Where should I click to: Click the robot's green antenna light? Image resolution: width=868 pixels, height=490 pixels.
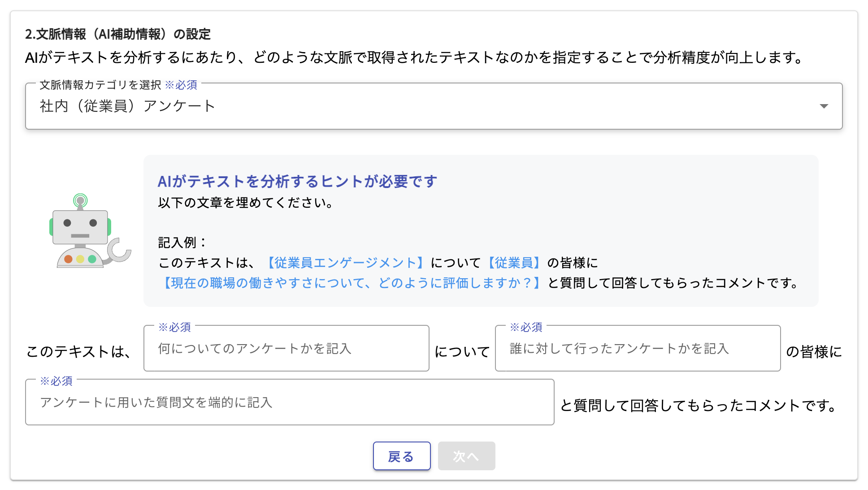pos(80,200)
